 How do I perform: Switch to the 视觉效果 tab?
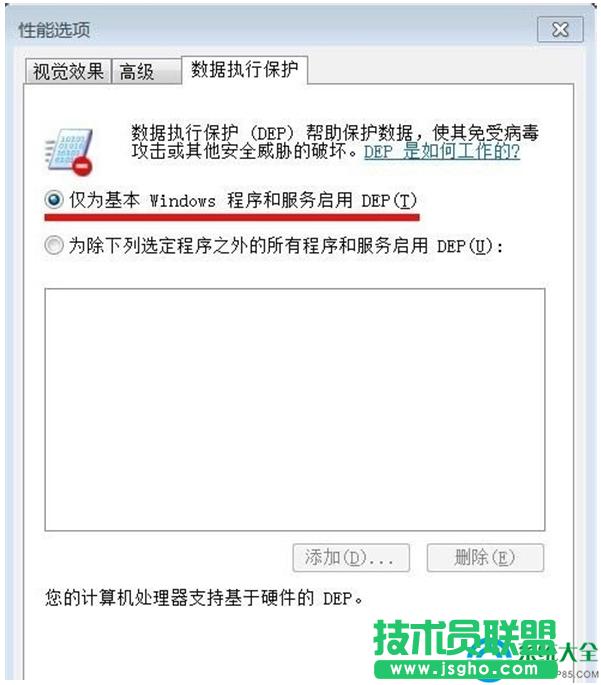tap(68, 71)
